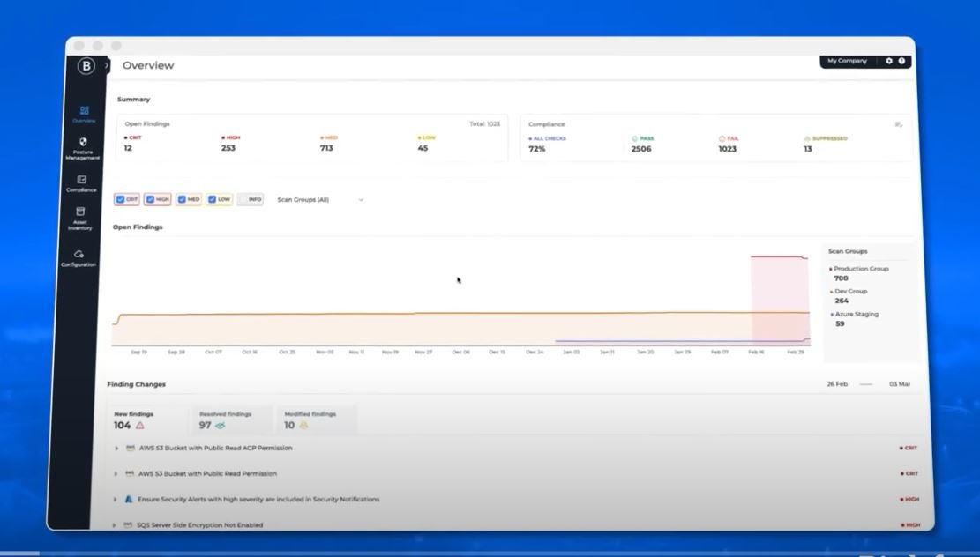Open the My Company account menu
980x557 pixels.
click(847, 61)
